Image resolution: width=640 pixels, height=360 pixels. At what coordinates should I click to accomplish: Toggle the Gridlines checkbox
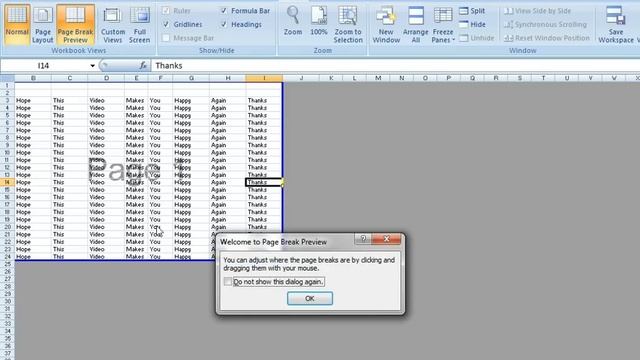(x=166, y=24)
